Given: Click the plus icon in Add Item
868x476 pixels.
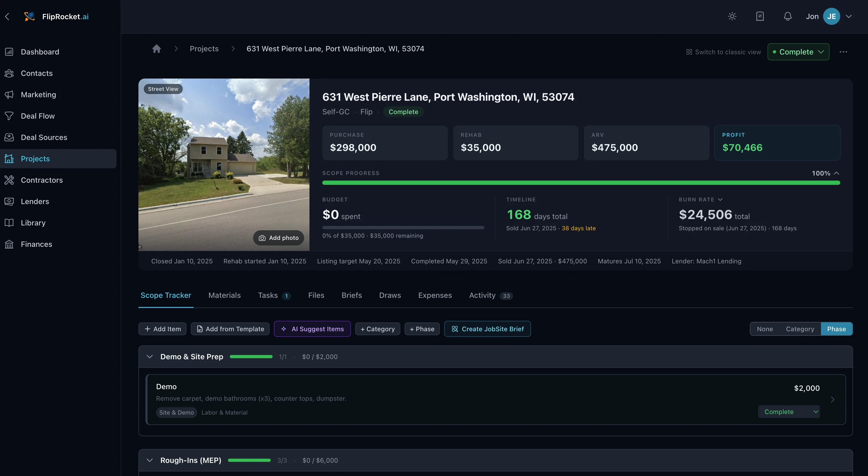Looking at the screenshot, I should point(147,329).
